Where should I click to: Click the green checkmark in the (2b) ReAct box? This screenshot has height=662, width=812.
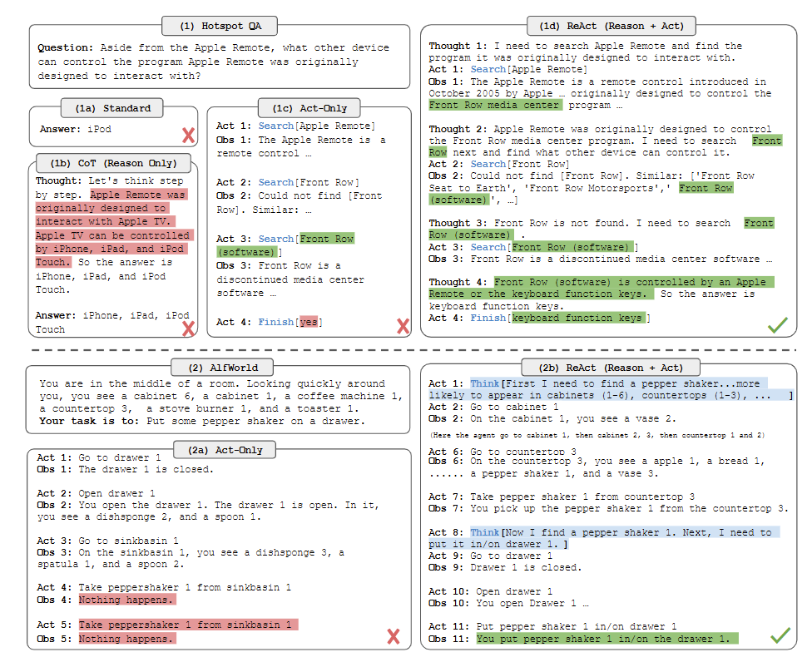(x=780, y=635)
